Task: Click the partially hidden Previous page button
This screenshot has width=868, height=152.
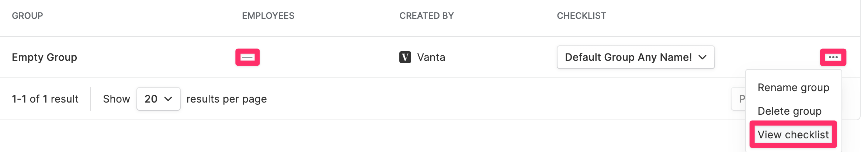Action: click(x=739, y=99)
